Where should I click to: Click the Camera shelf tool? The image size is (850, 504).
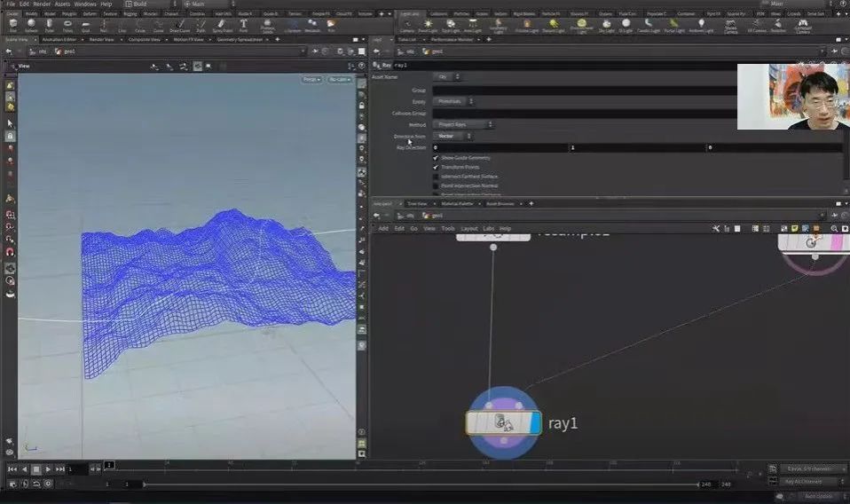coord(406,25)
